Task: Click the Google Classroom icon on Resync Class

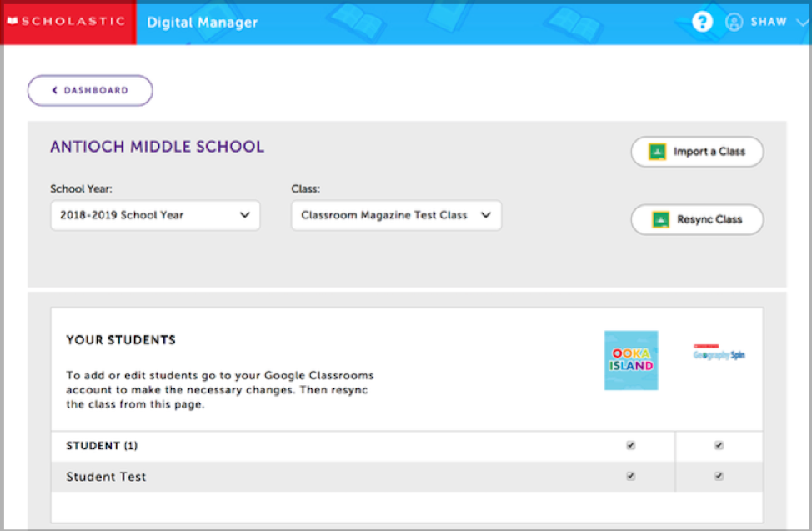Action: 660,219
